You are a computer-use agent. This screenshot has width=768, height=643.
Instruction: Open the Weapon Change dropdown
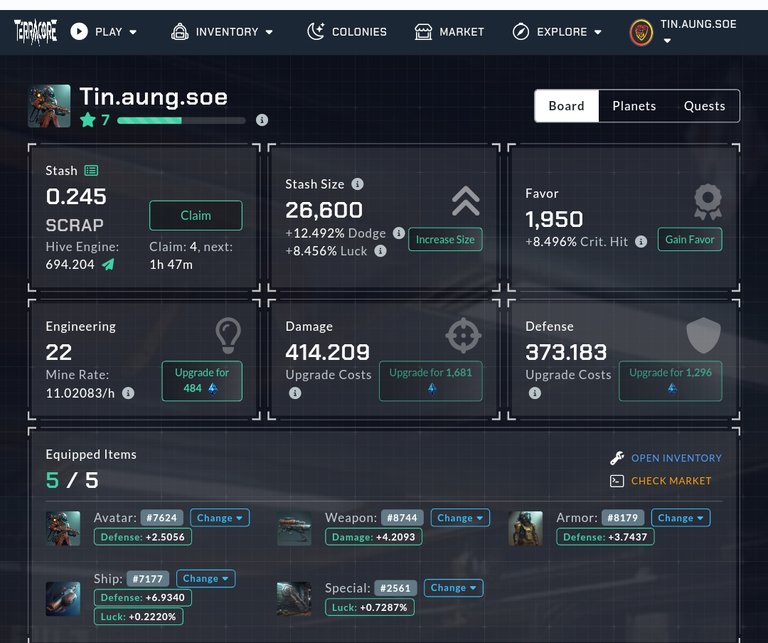460,518
